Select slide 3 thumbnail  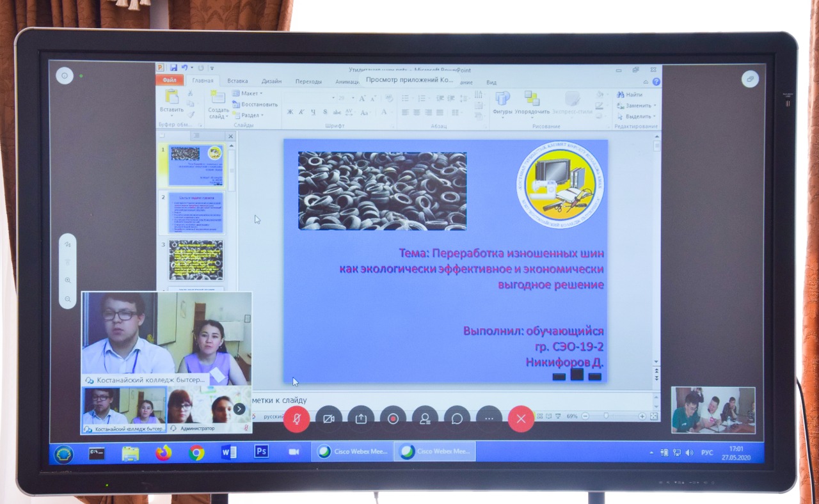(x=196, y=260)
